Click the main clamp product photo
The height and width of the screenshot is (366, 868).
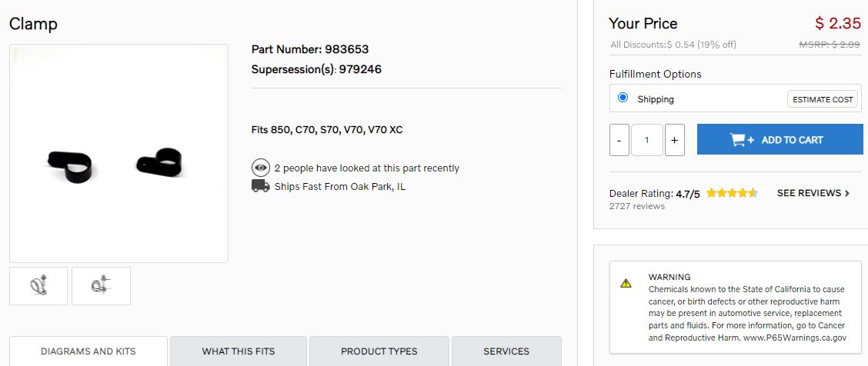pos(119,153)
